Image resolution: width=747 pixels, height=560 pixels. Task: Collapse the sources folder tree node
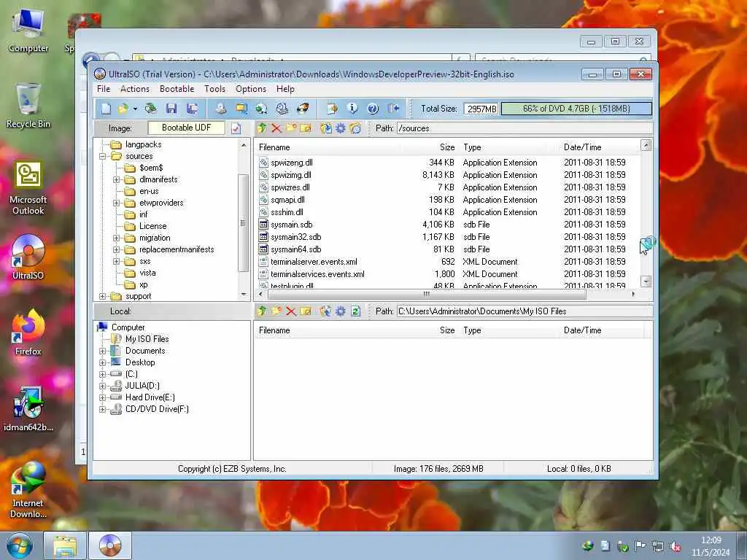point(102,156)
